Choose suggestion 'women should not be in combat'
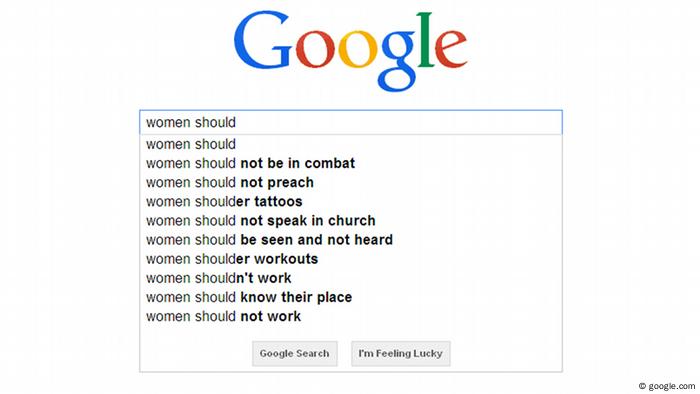 click(x=351, y=163)
